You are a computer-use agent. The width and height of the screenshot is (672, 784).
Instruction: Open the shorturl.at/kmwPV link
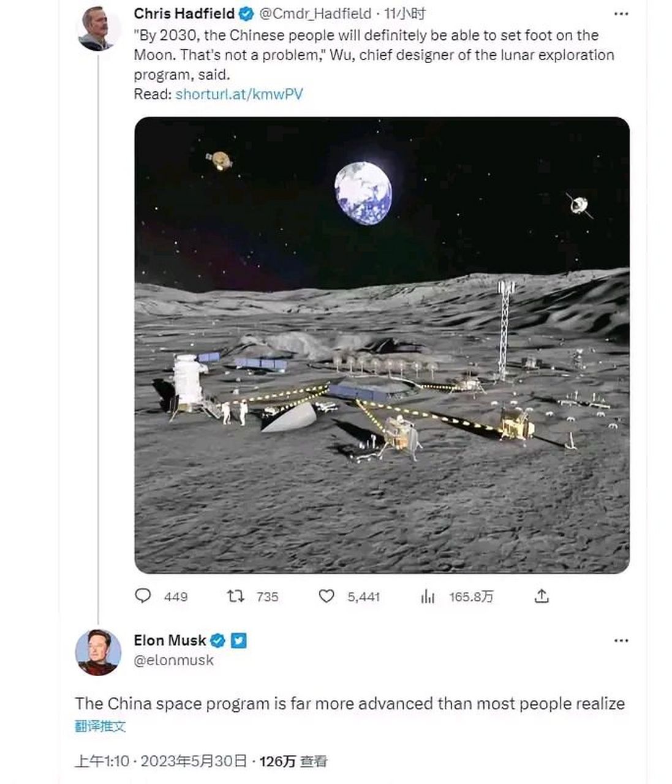pos(239,94)
